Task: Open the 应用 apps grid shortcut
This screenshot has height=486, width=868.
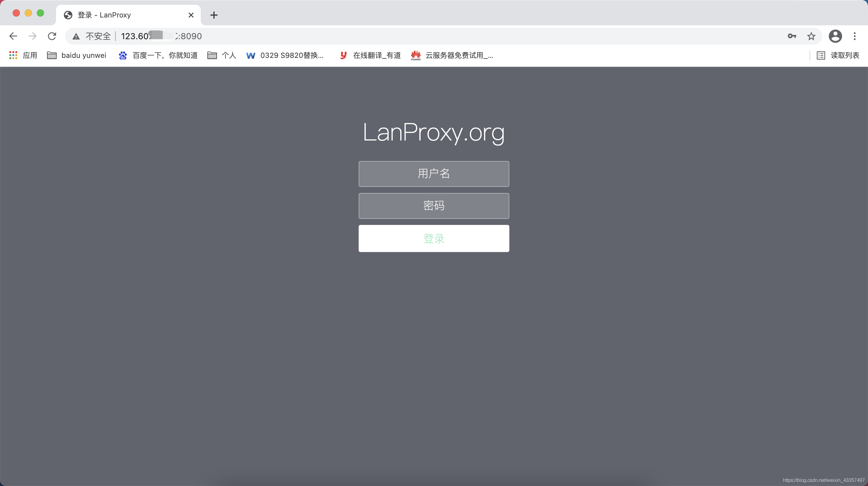Action: click(23, 55)
